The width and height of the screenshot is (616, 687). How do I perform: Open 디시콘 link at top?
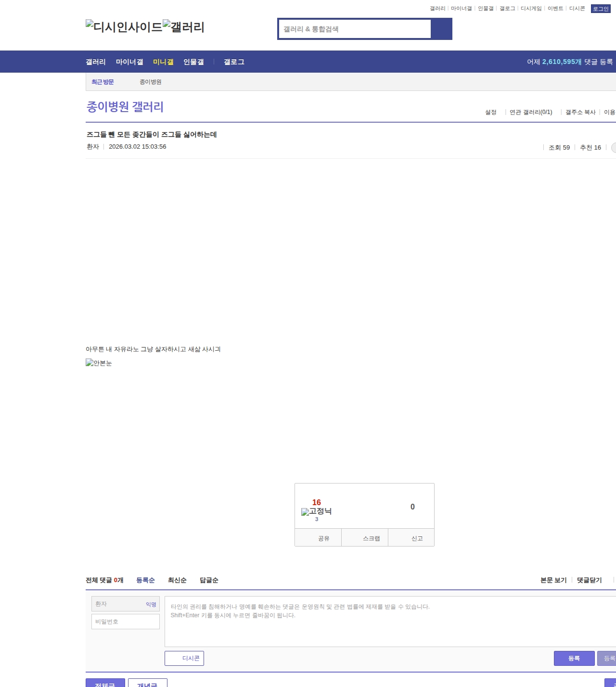coord(577,8)
